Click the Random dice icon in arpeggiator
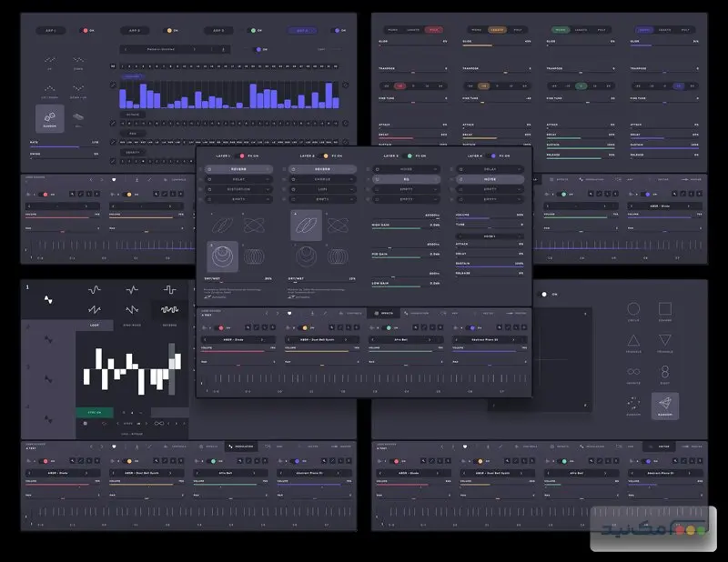The image size is (728, 562). (x=51, y=117)
